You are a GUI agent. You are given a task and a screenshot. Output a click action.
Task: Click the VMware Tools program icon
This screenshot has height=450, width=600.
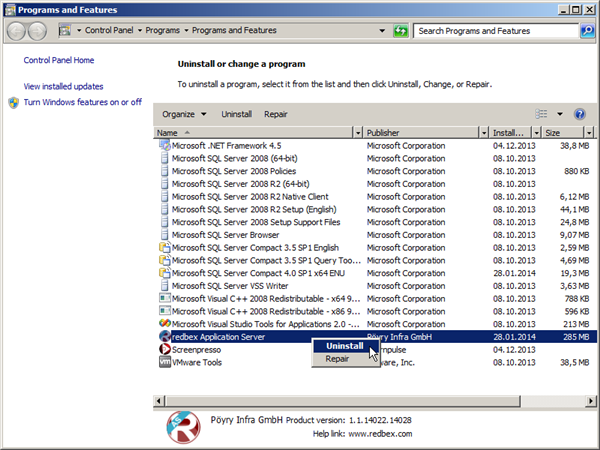(165, 363)
